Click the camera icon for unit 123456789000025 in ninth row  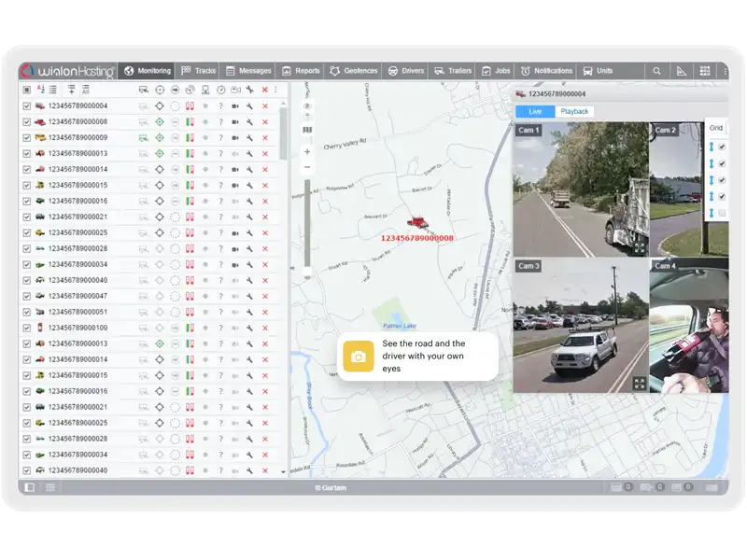point(235,232)
